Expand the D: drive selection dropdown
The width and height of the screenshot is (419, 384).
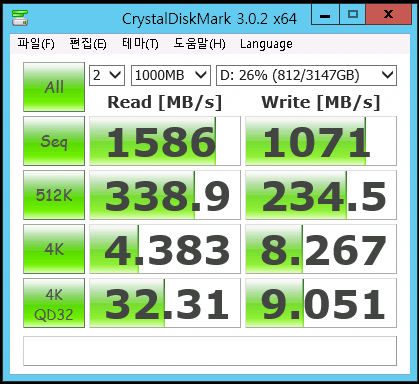click(x=306, y=75)
